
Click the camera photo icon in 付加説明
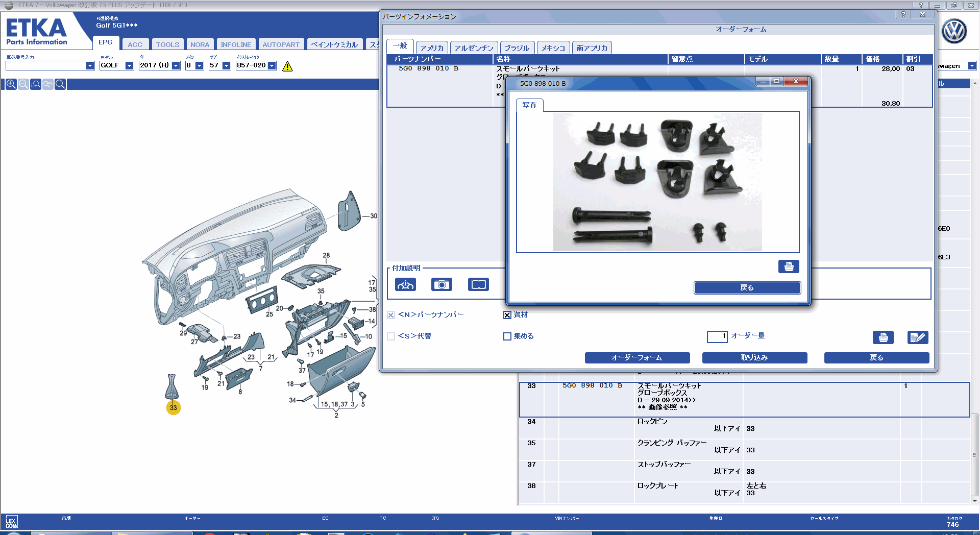pyautogui.click(x=442, y=284)
